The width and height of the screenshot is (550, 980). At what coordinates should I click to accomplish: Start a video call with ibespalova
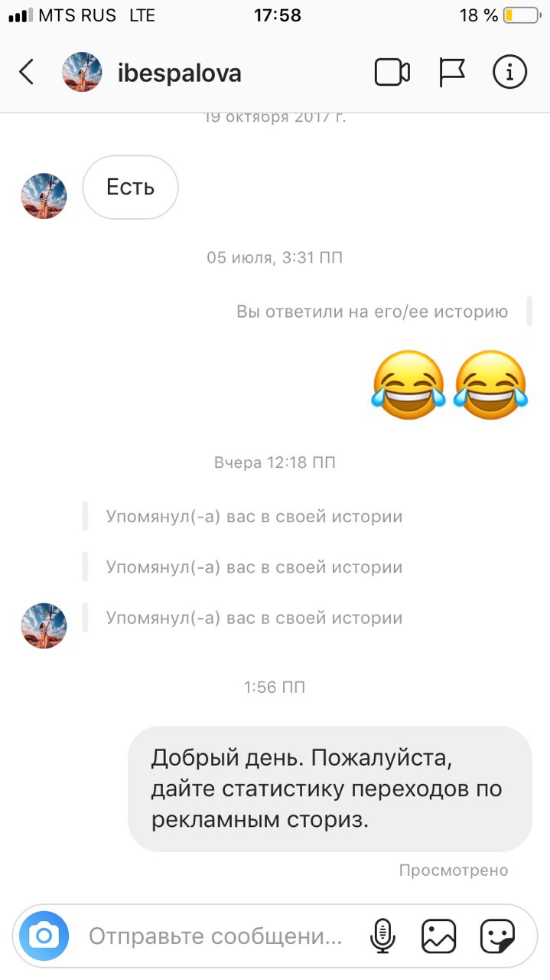pyautogui.click(x=392, y=73)
